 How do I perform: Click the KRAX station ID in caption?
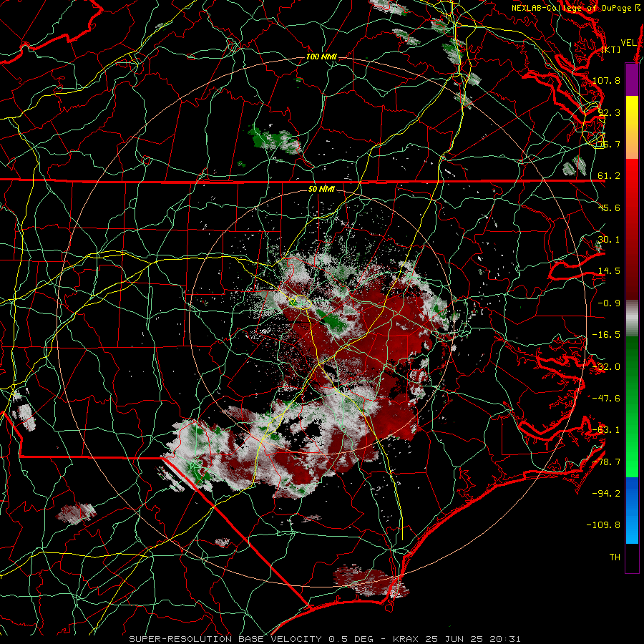[x=405, y=639]
